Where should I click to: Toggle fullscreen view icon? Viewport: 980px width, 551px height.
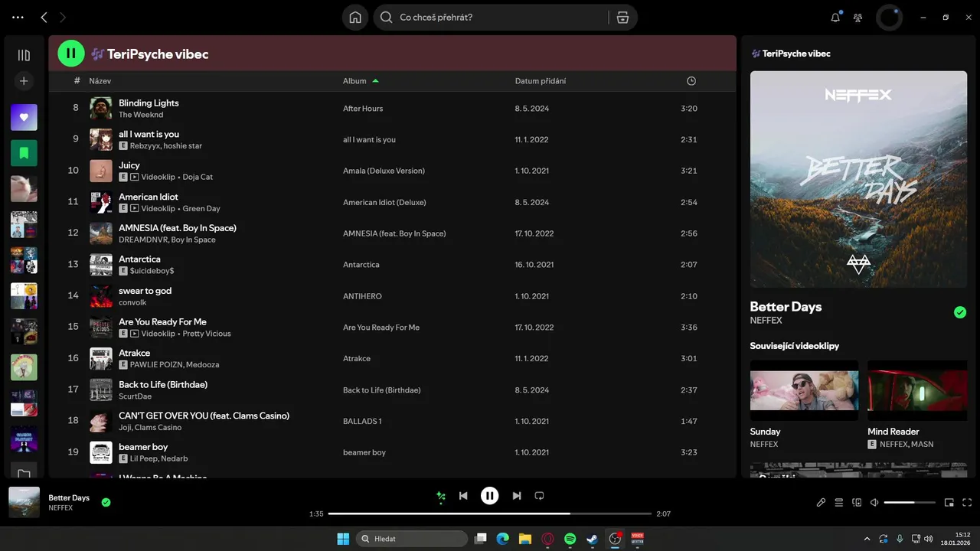(967, 503)
